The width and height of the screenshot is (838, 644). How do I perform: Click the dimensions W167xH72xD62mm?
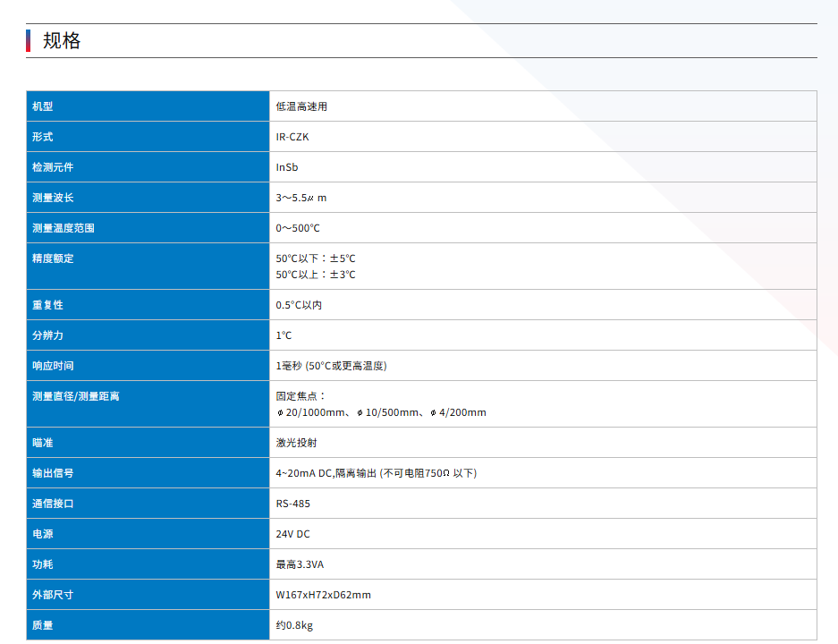324,596
